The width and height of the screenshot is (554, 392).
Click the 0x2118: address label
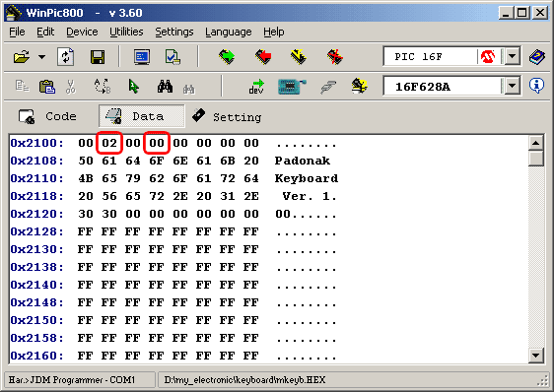36,196
